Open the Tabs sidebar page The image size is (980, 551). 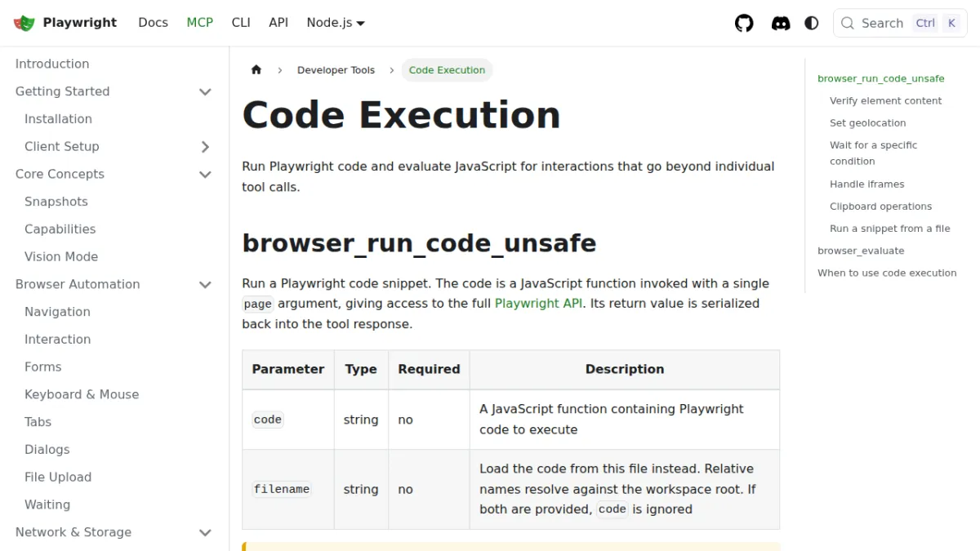pyautogui.click(x=38, y=422)
